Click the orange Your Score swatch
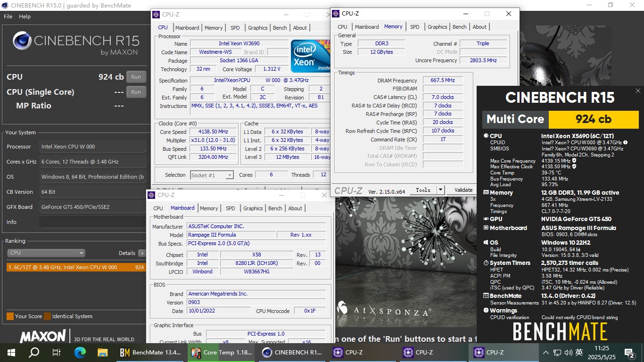The image size is (644, 362). (10, 316)
